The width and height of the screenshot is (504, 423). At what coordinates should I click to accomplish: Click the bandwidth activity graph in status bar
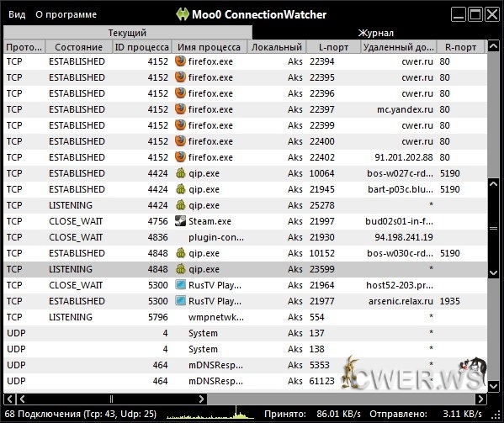(x=210, y=413)
